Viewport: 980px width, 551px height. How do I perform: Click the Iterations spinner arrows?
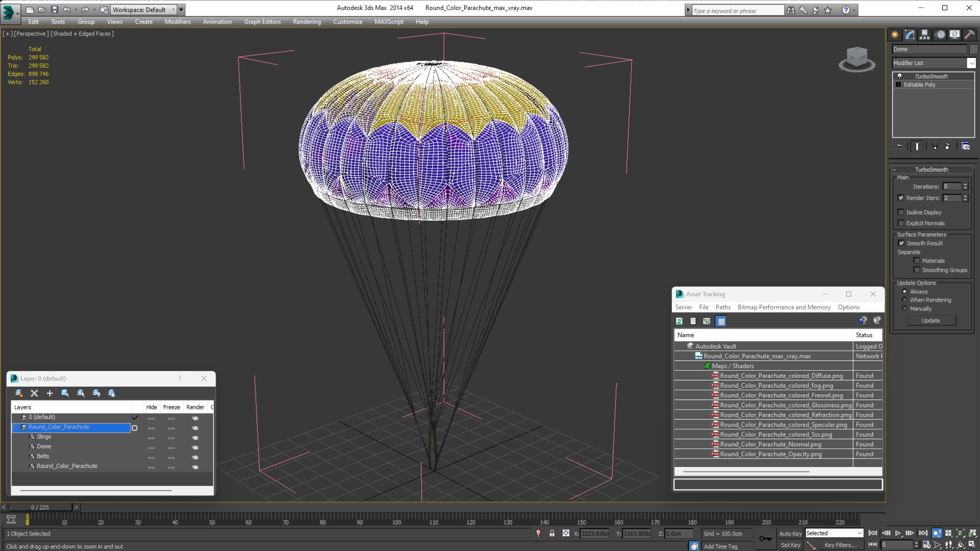click(965, 186)
